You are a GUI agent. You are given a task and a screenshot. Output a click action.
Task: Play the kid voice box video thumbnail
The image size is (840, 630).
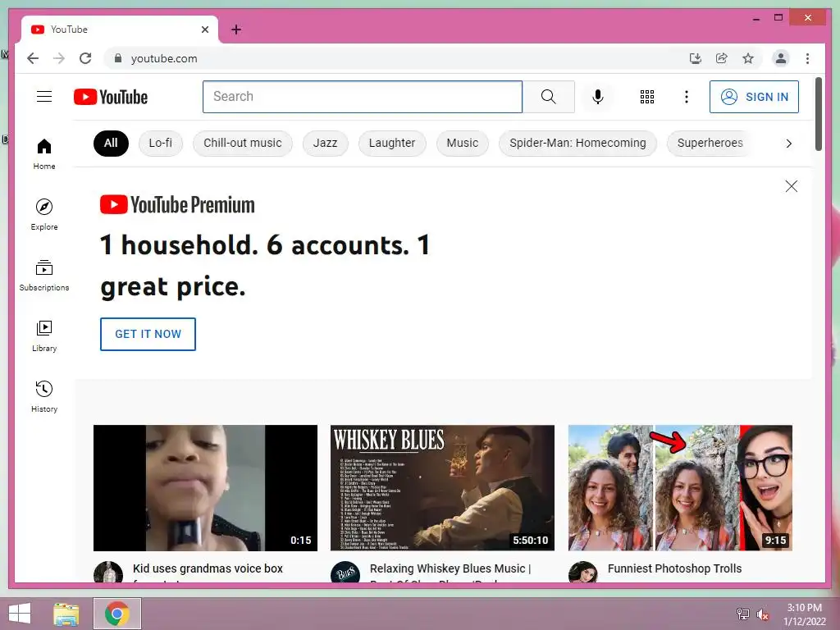pyautogui.click(x=205, y=487)
